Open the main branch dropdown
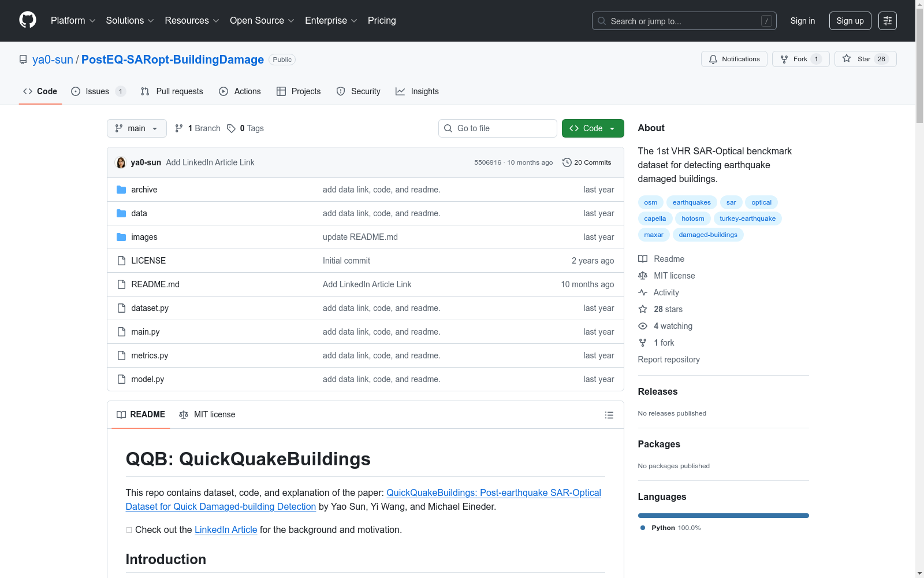 [x=137, y=128]
